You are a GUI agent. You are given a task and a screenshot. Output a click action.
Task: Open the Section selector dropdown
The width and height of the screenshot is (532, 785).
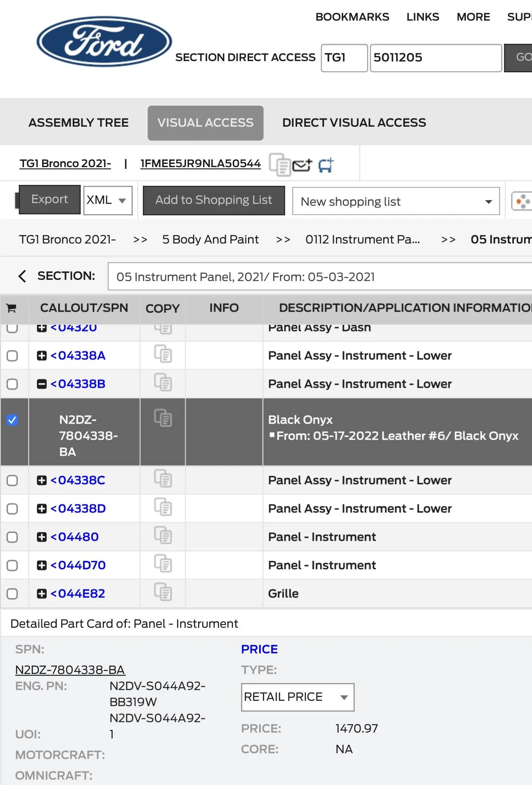pos(320,277)
